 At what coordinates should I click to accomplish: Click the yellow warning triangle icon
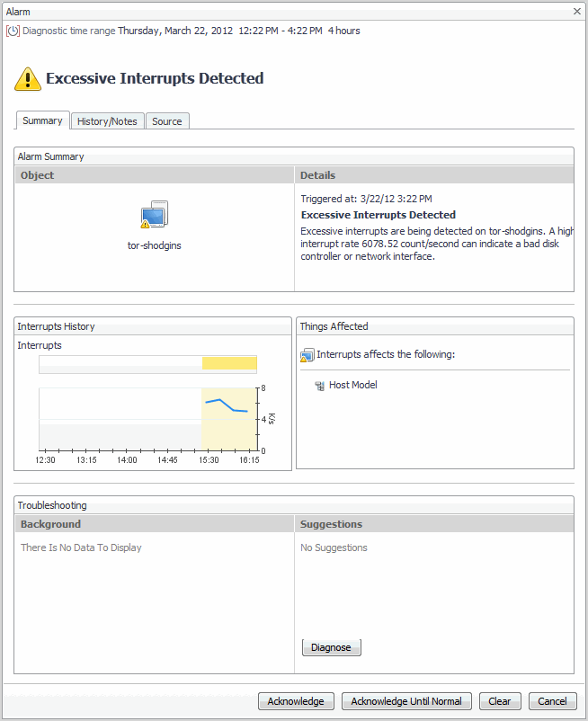28,79
